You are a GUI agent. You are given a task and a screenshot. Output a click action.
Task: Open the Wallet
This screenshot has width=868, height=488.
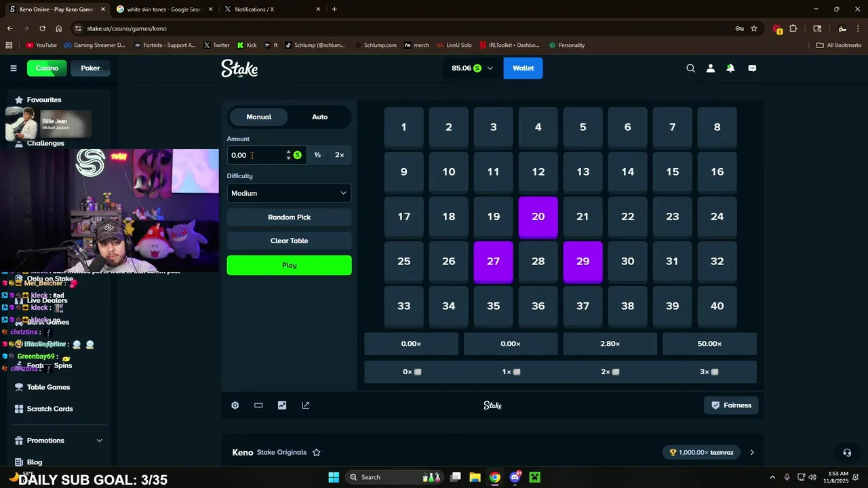pos(523,68)
